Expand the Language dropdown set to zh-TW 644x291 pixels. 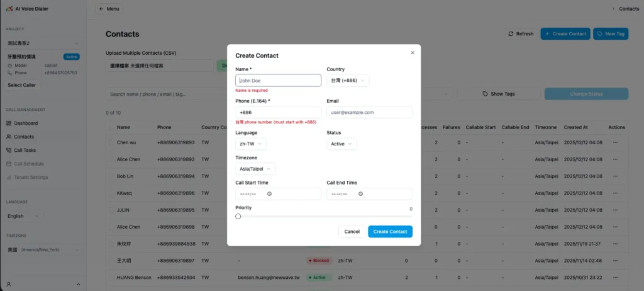point(250,144)
